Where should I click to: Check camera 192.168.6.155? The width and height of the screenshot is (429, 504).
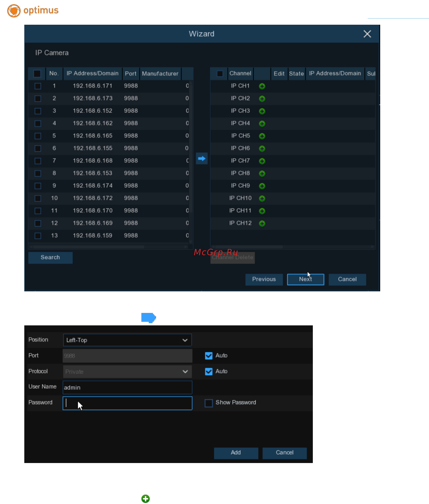tap(38, 148)
